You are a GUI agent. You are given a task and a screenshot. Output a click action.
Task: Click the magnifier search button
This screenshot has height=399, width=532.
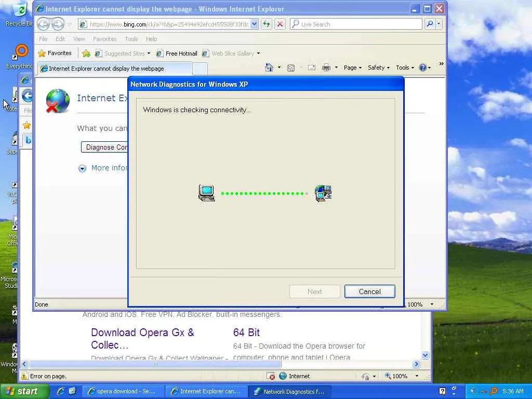(x=430, y=24)
